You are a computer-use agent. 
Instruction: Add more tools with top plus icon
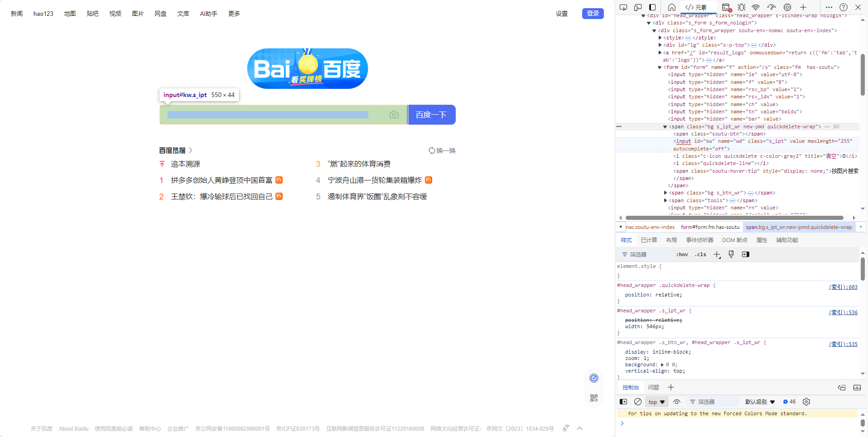point(803,7)
